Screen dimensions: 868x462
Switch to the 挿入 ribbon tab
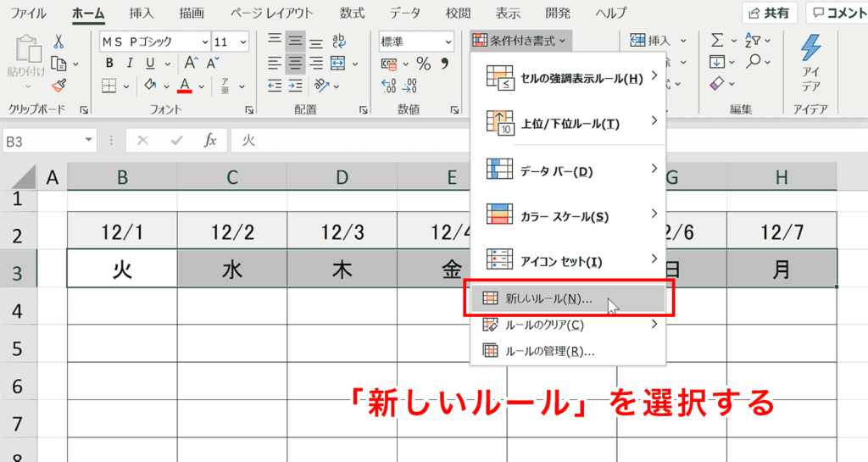coord(142,13)
